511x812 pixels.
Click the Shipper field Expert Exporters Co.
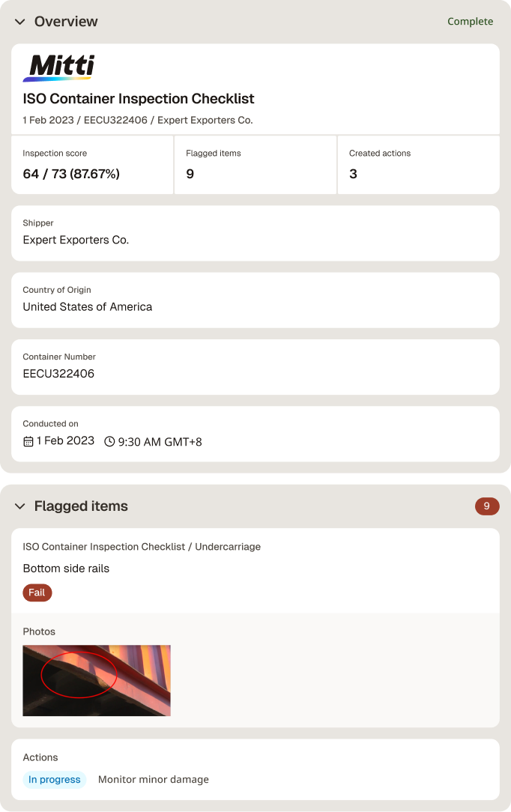tap(255, 233)
